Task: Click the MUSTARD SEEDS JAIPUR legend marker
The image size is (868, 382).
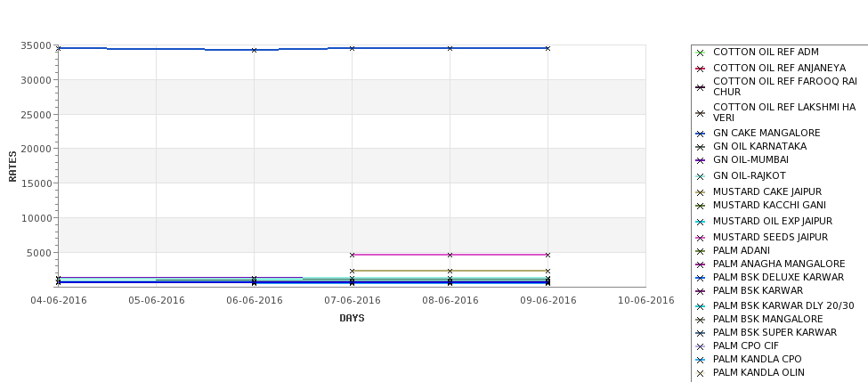Action: (x=700, y=238)
